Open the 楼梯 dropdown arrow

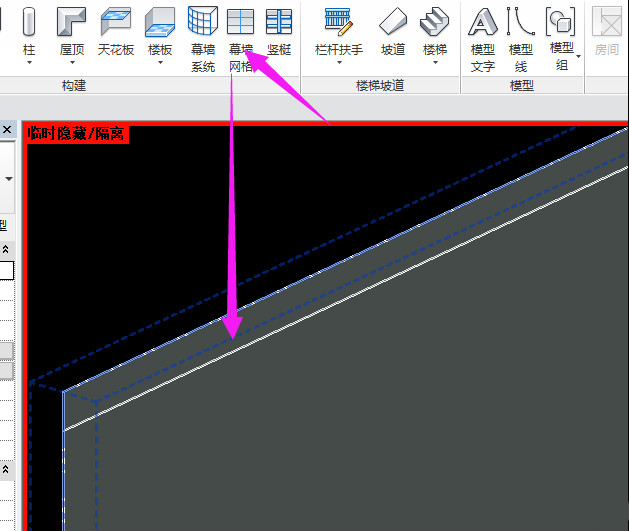[435, 63]
